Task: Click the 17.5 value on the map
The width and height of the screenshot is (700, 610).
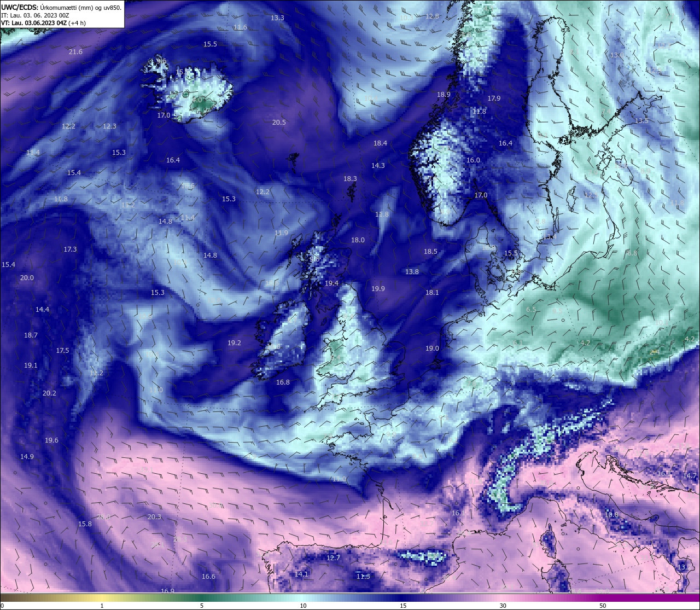Action: pos(62,351)
